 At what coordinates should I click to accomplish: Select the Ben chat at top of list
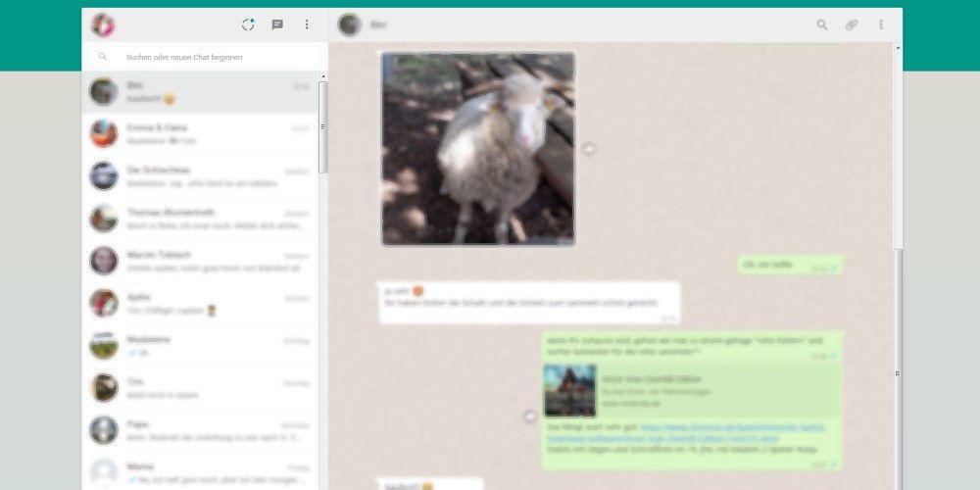pyautogui.click(x=199, y=92)
